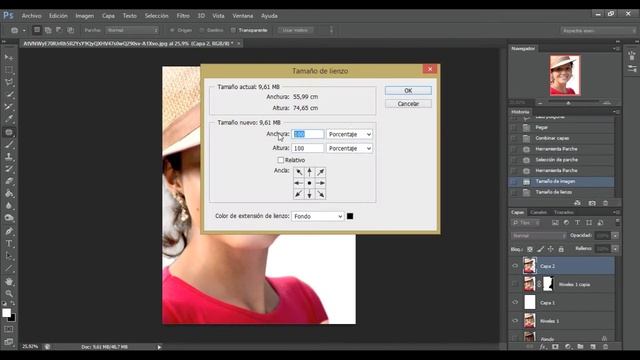Select the Crop tool
The height and width of the screenshot is (360, 640).
pyautogui.click(x=9, y=107)
